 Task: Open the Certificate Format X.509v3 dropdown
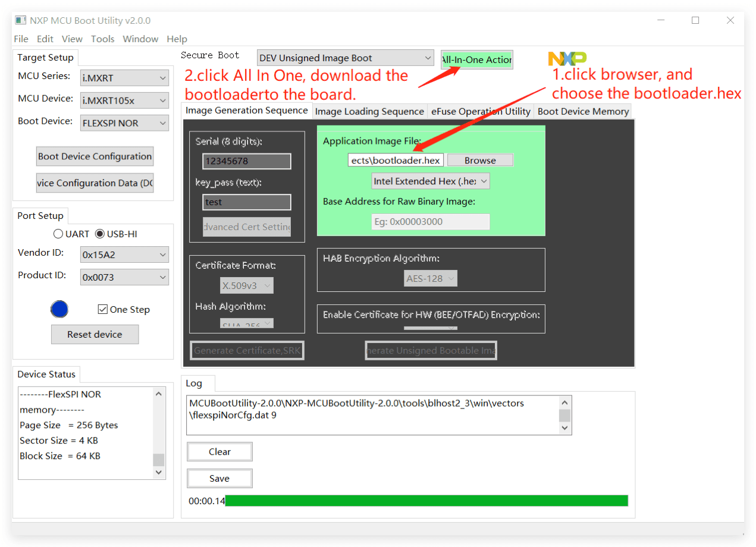[247, 285]
